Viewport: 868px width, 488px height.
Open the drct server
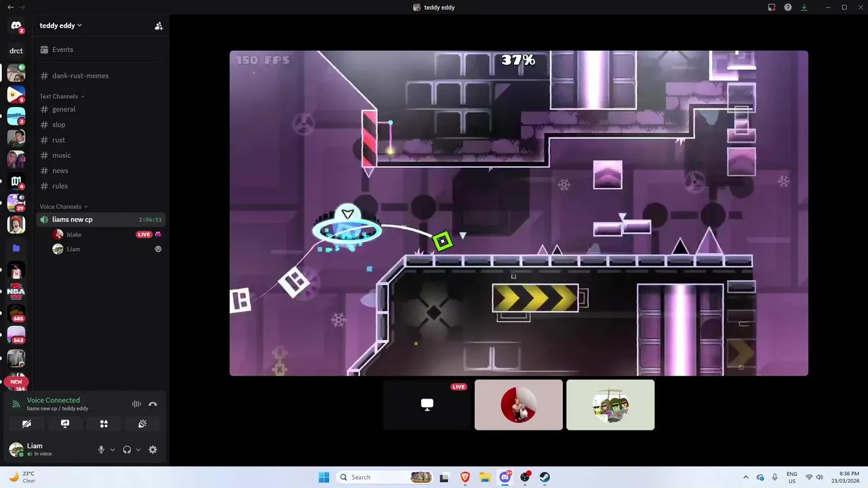coord(16,51)
